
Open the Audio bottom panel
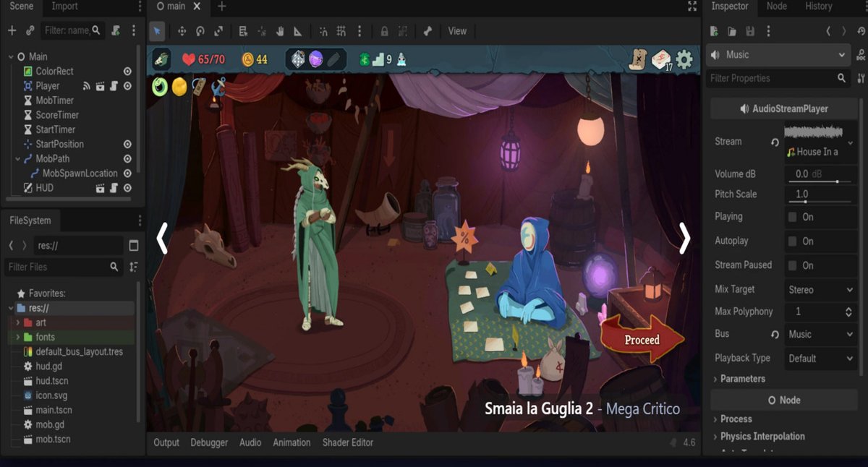click(250, 442)
